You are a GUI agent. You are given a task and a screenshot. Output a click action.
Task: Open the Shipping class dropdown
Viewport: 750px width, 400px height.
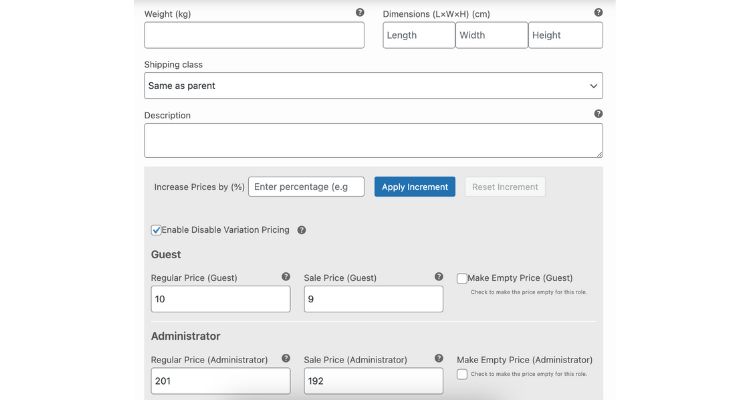click(x=373, y=86)
